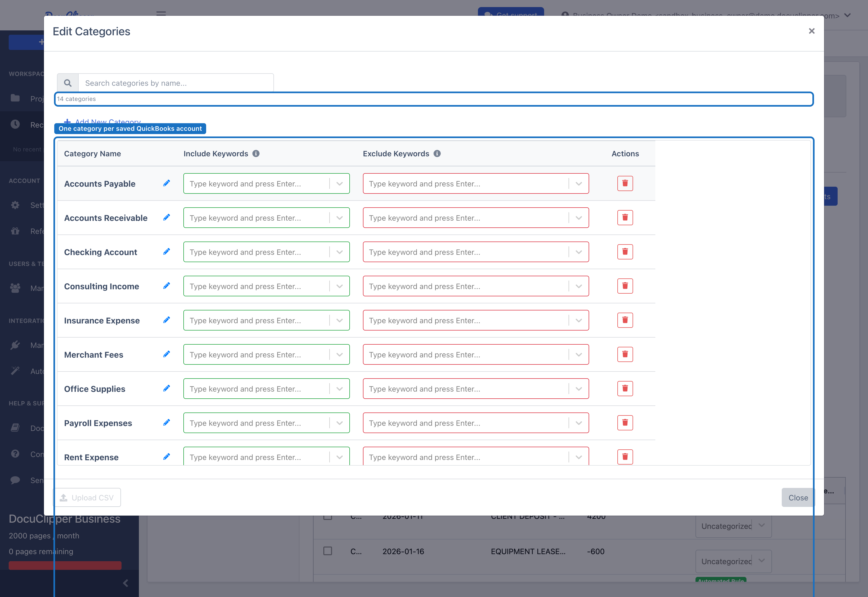Expand Accounts Payable exclude keywords dropdown

coord(579,184)
